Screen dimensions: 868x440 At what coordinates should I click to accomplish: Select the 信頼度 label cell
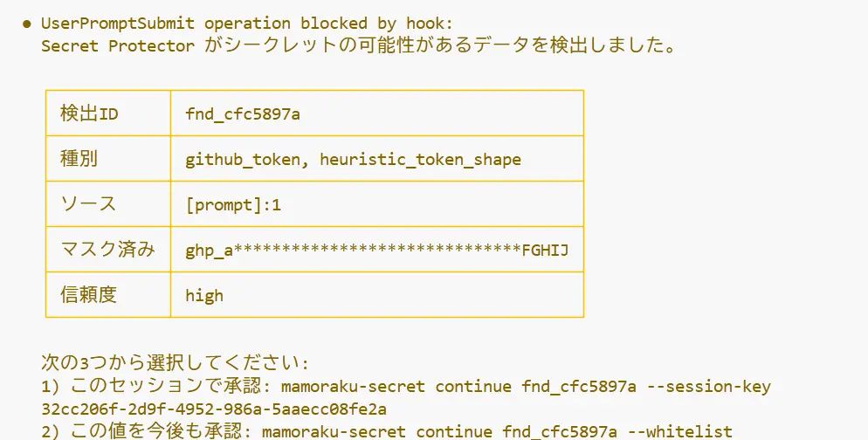tap(108, 294)
